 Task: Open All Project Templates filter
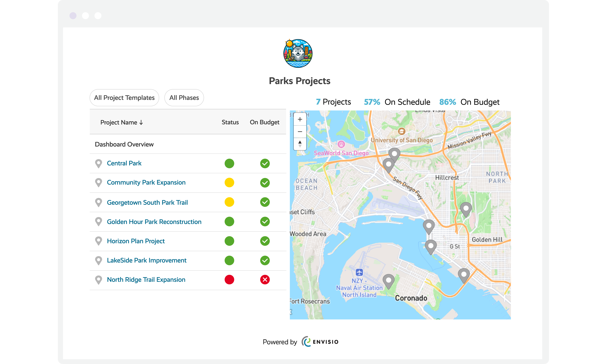pos(124,98)
